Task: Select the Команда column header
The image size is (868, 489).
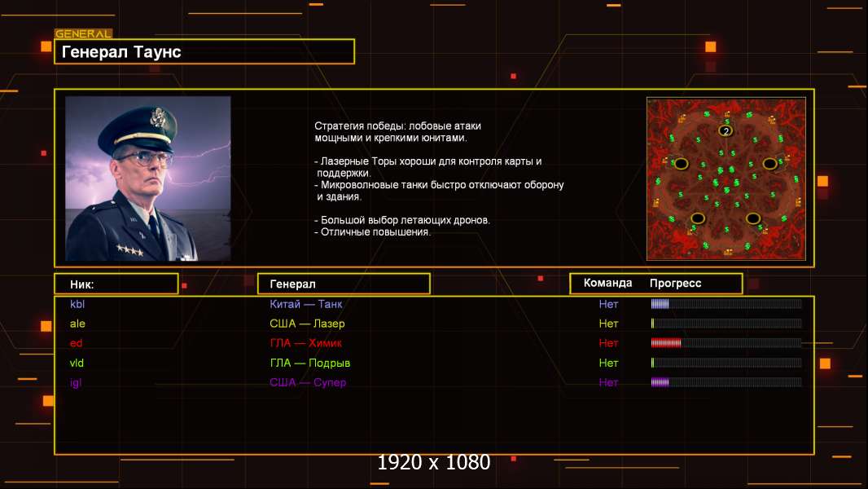Action: tap(607, 284)
